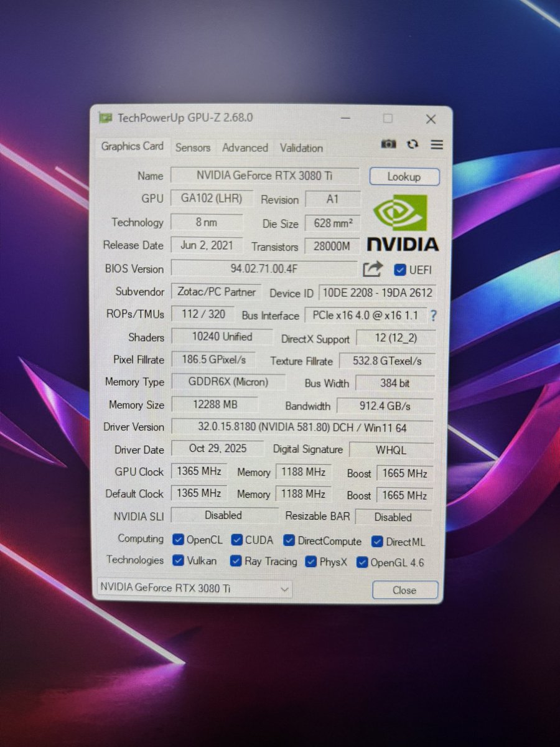Click the Bus Width field 384 bit
The height and width of the screenshot is (747, 560).
(394, 384)
